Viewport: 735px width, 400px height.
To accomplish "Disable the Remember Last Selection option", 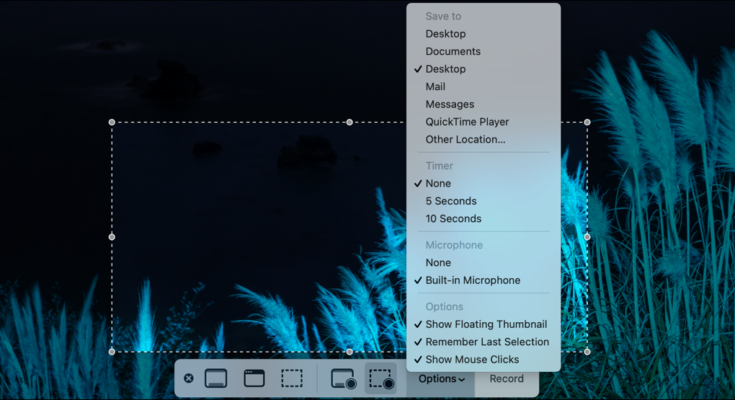I will 486,342.
